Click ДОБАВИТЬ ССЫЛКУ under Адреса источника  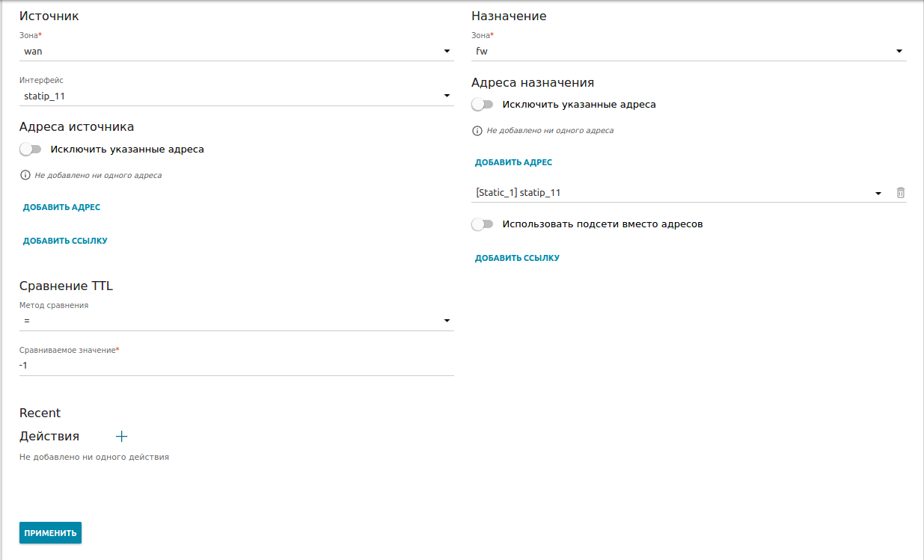pyautogui.click(x=65, y=241)
